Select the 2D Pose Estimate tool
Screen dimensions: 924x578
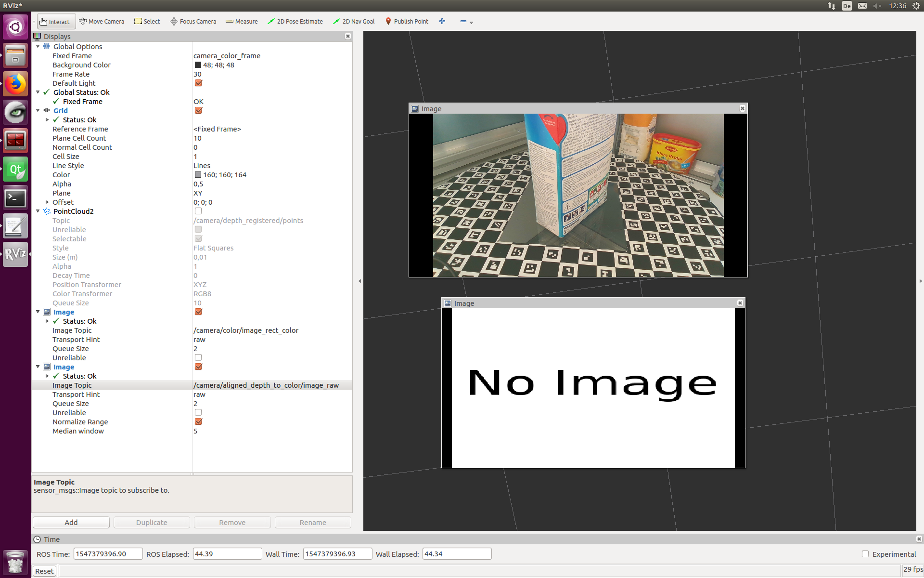point(295,21)
